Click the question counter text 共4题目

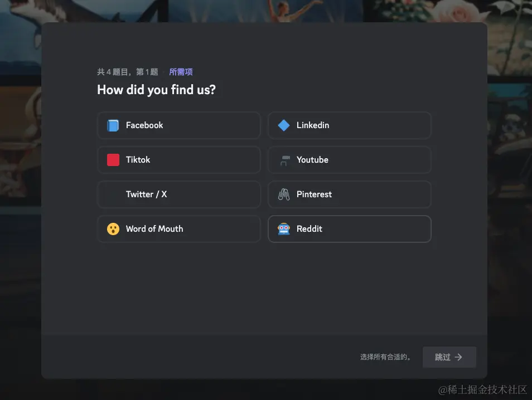[128, 72]
